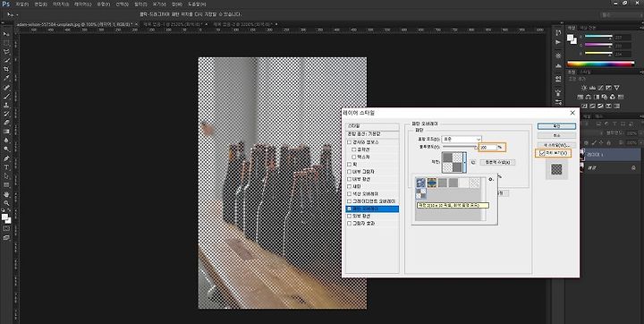The image size is (644, 324).
Task: Pick a color from the spectrum ramp
Action: [600, 64]
